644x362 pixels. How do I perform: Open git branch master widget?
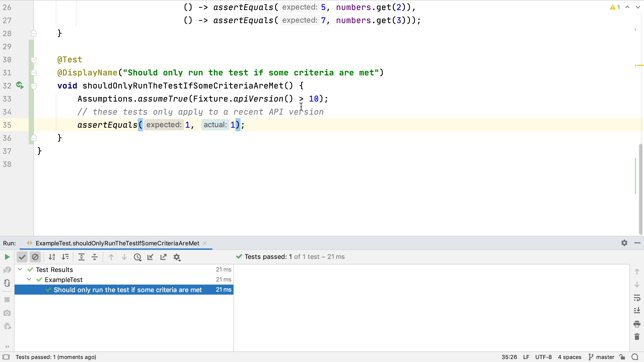pyautogui.click(x=601, y=357)
